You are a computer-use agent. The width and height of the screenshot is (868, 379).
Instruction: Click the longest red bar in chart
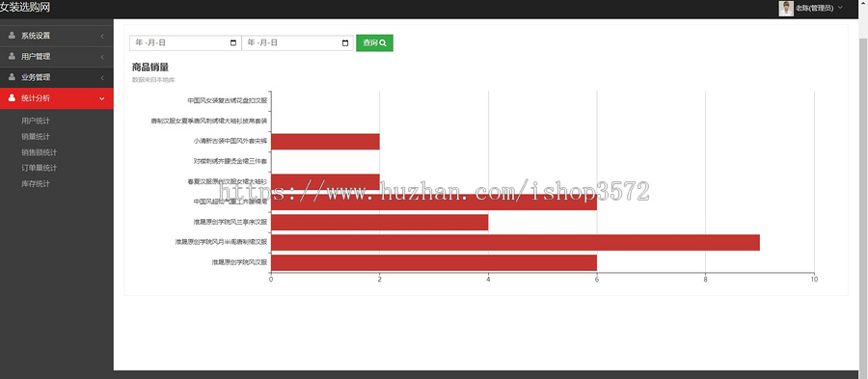(515, 242)
